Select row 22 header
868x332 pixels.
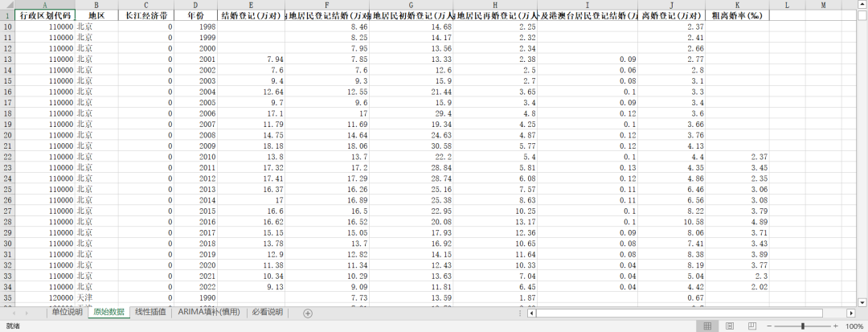click(x=7, y=157)
